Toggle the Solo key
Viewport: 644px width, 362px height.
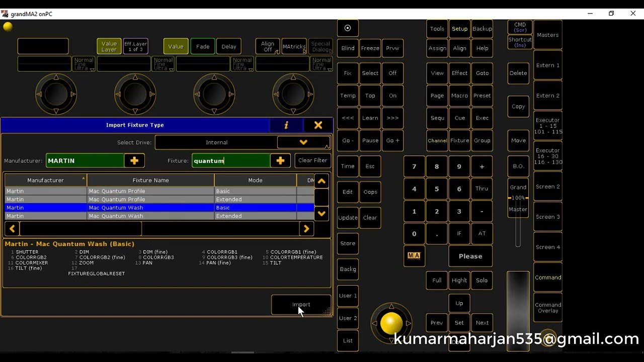tap(481, 281)
